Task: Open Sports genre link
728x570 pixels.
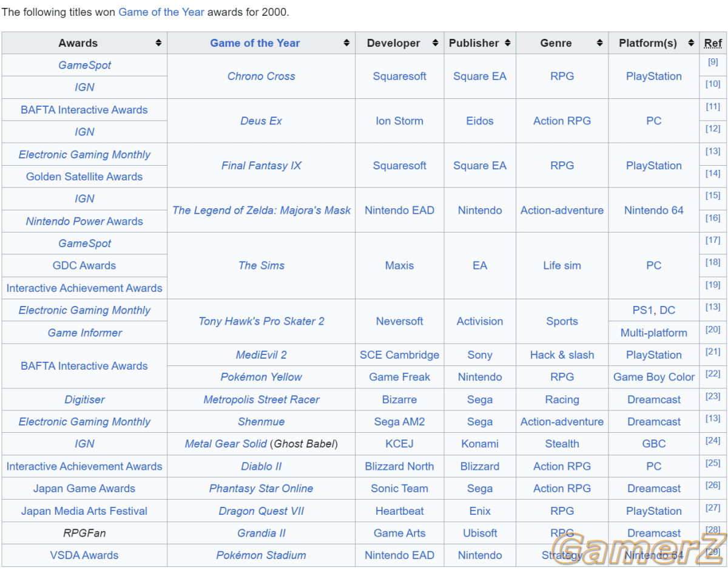Action: [x=562, y=321]
